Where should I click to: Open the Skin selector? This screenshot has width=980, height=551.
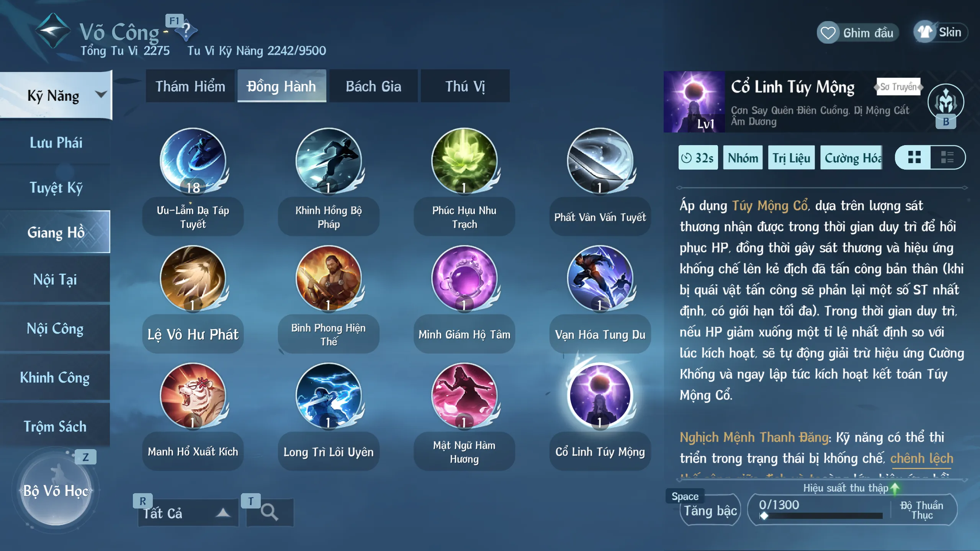(x=941, y=32)
